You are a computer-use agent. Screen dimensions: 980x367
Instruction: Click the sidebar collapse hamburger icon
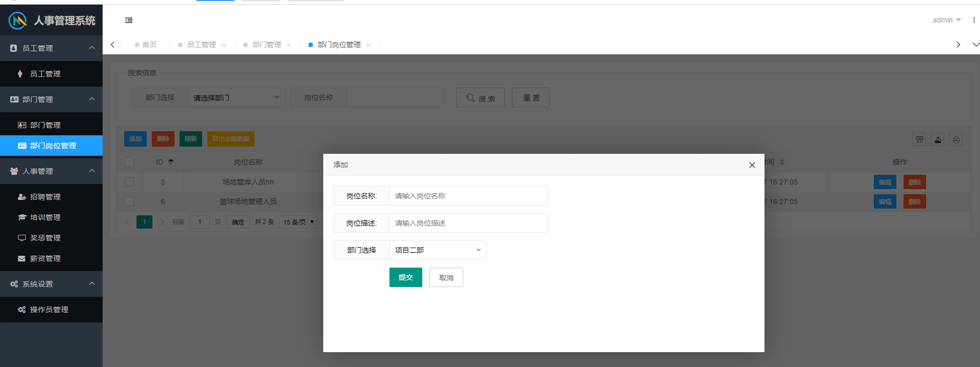[x=129, y=21]
